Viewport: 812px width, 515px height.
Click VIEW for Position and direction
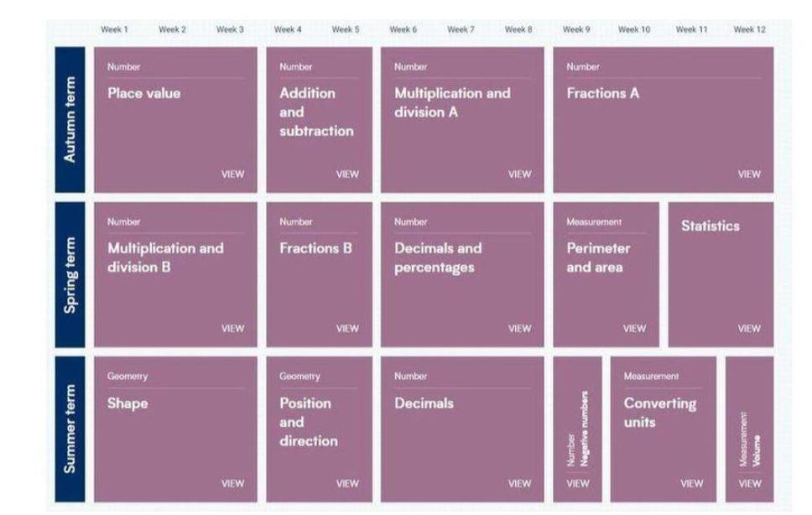click(347, 483)
